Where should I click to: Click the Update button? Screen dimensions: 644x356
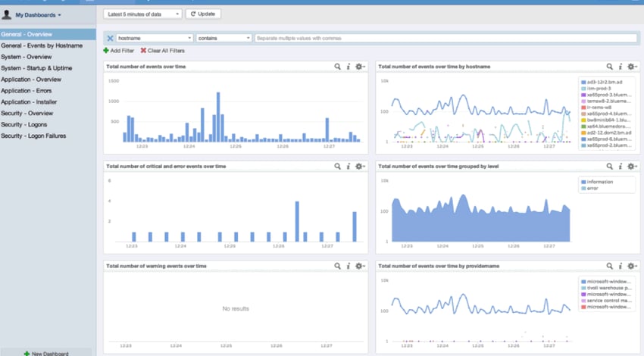click(x=203, y=14)
